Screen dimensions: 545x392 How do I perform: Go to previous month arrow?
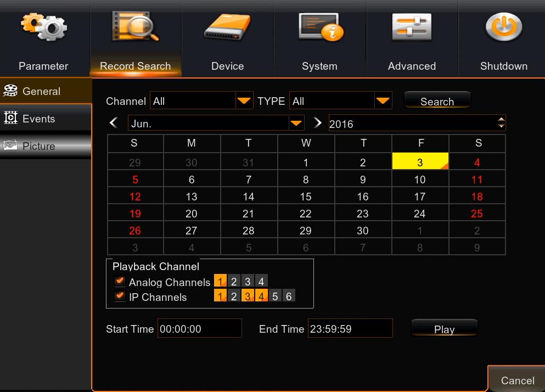(x=114, y=123)
